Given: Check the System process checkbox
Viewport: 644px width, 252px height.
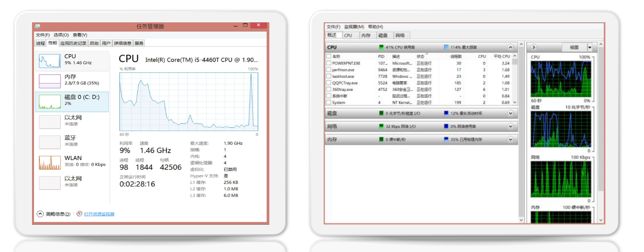Looking at the screenshot, I should (329, 102).
